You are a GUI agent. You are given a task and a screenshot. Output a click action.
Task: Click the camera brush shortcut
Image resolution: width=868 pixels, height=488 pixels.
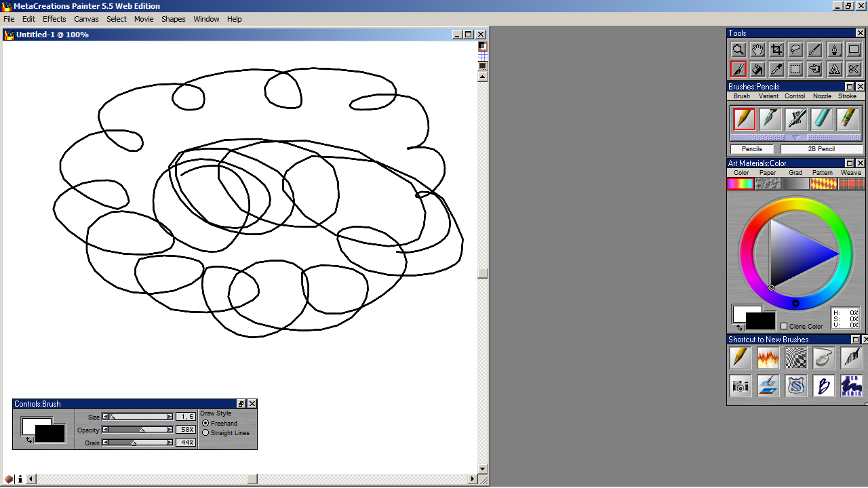[x=741, y=386]
